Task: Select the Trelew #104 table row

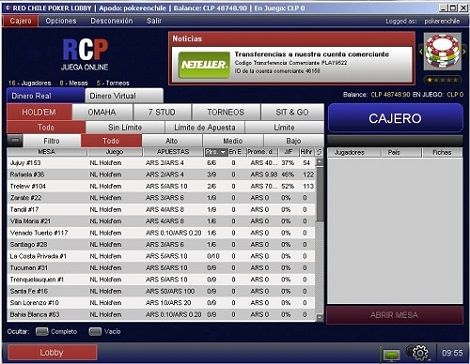Action: pyautogui.click(x=161, y=186)
